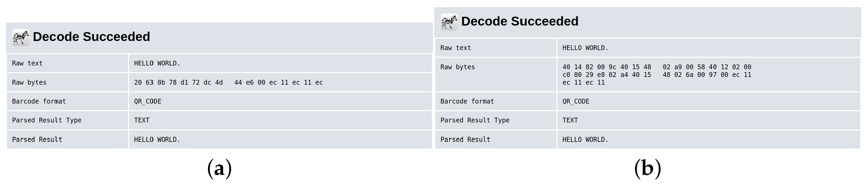Click the left 'Raw text' label
The height and width of the screenshot is (185, 868).
point(27,63)
